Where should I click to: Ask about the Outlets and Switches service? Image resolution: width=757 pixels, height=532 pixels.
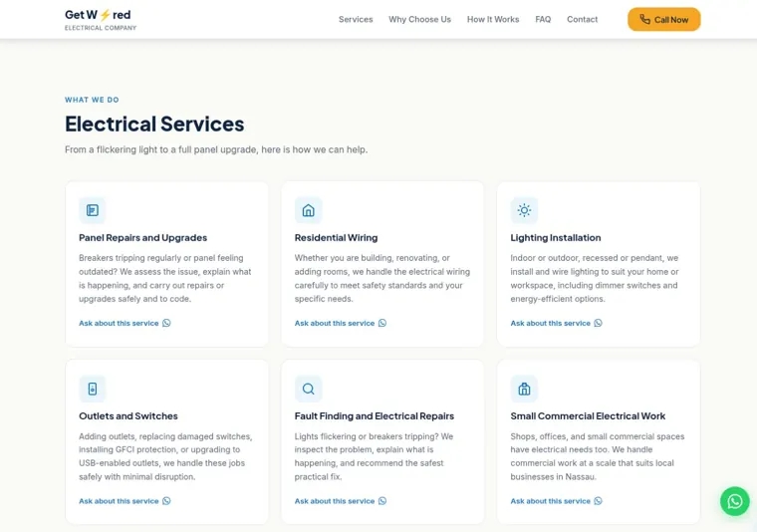(125, 501)
